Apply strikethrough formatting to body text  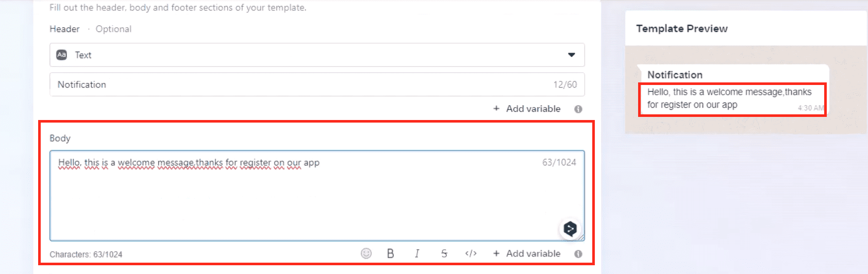[444, 253]
